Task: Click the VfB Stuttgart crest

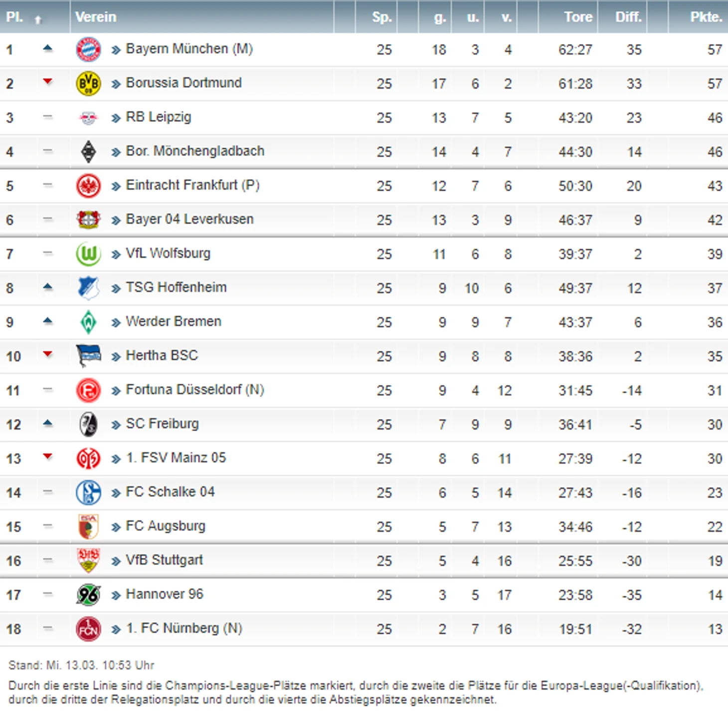Action: tap(88, 560)
